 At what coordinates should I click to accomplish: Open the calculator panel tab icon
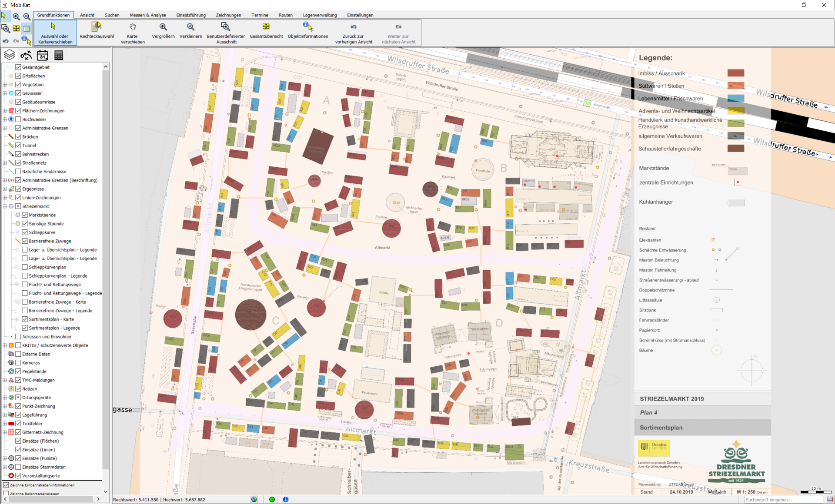tap(59, 55)
